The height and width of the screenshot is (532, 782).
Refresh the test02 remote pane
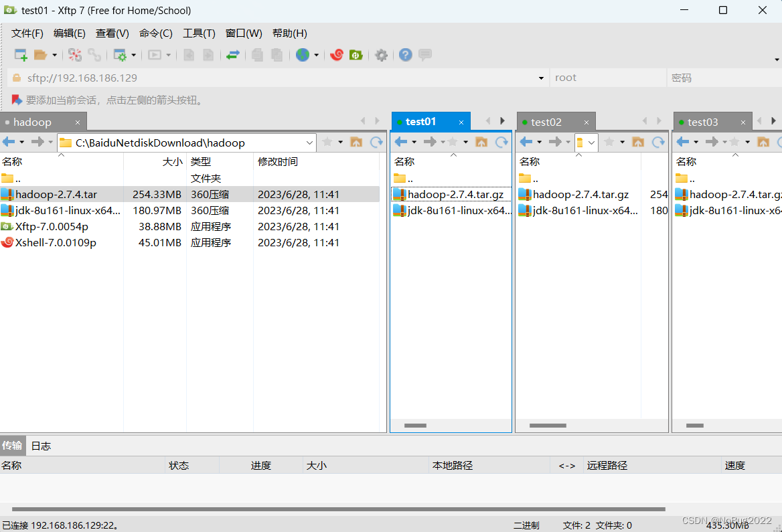658,142
